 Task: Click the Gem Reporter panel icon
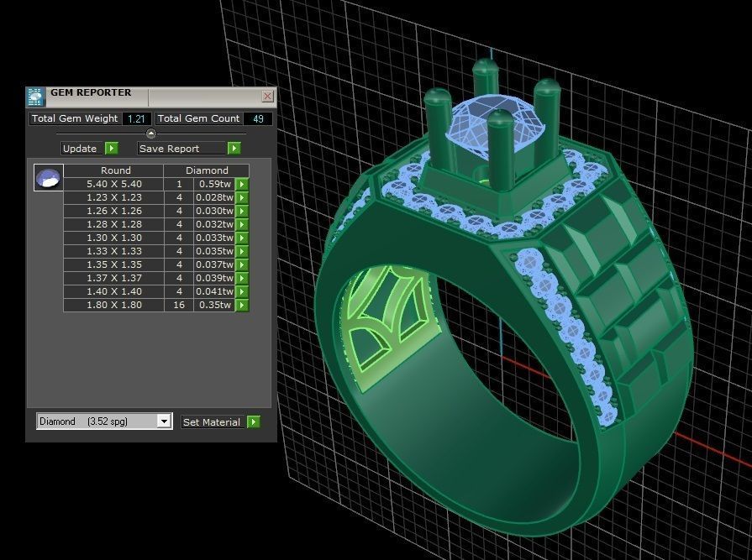(35, 97)
